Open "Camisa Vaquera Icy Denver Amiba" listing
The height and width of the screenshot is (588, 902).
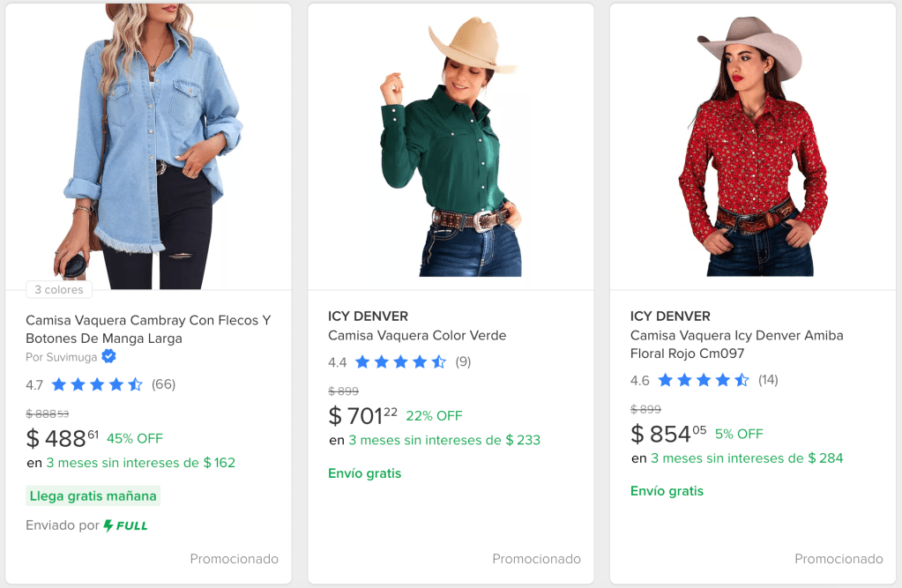point(736,344)
